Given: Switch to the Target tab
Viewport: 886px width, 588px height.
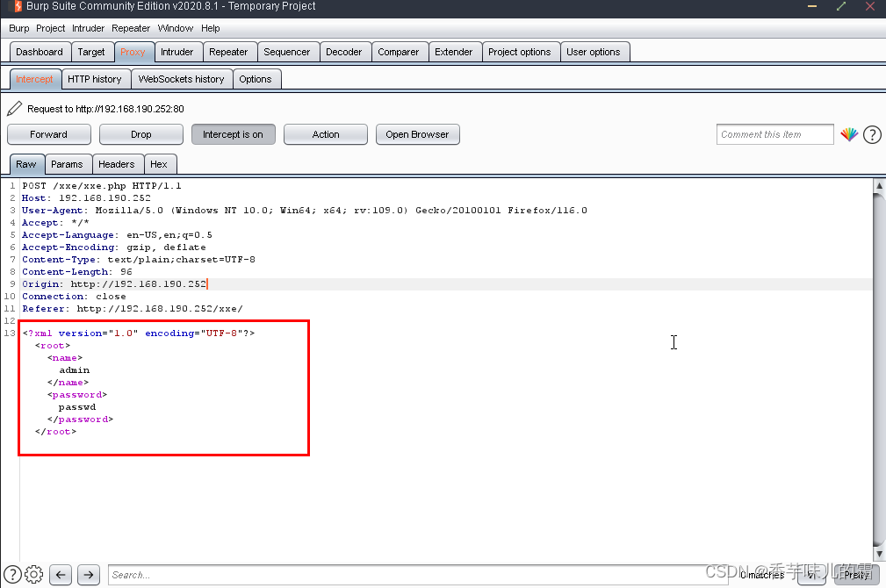Looking at the screenshot, I should [91, 52].
